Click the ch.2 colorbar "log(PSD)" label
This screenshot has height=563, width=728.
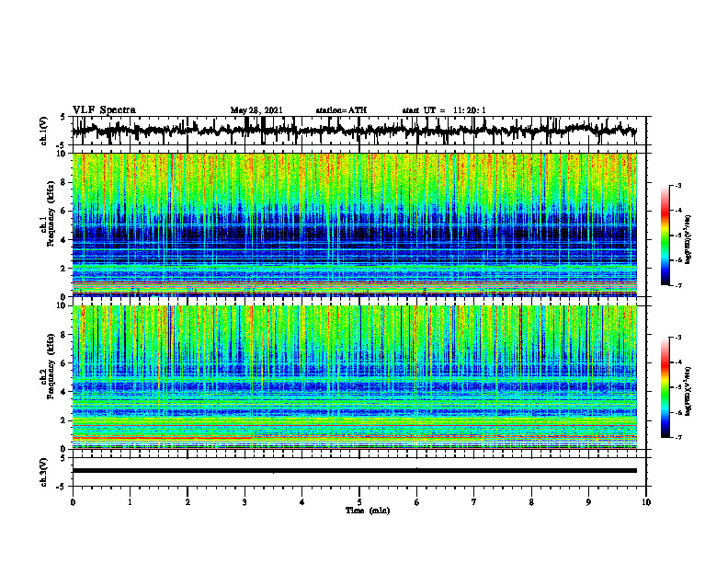pyautogui.click(x=688, y=391)
